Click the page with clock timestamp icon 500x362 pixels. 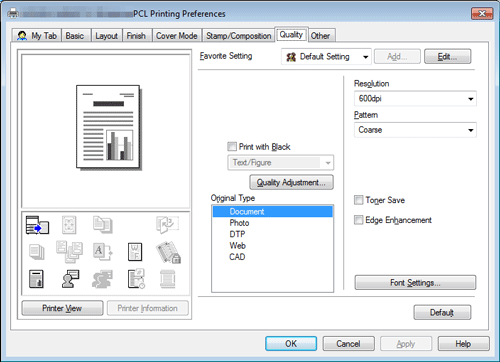[x=136, y=279]
